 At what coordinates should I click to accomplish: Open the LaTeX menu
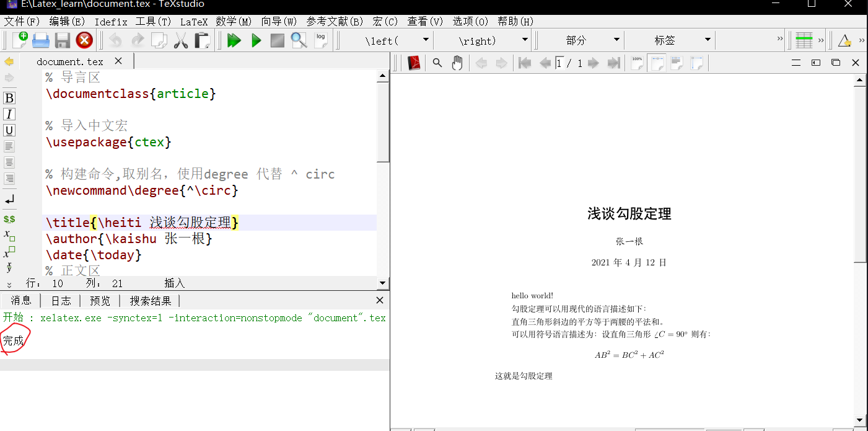tap(194, 22)
